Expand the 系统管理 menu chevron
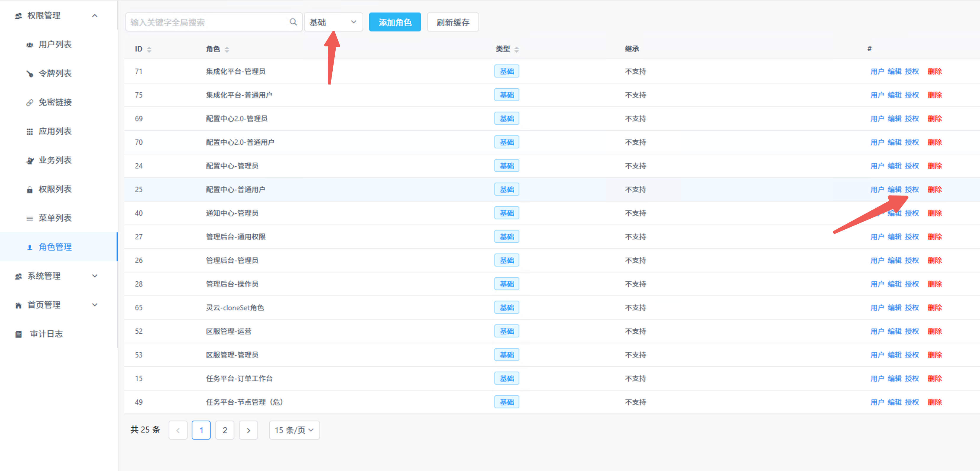Image resolution: width=980 pixels, height=471 pixels. [x=95, y=276]
